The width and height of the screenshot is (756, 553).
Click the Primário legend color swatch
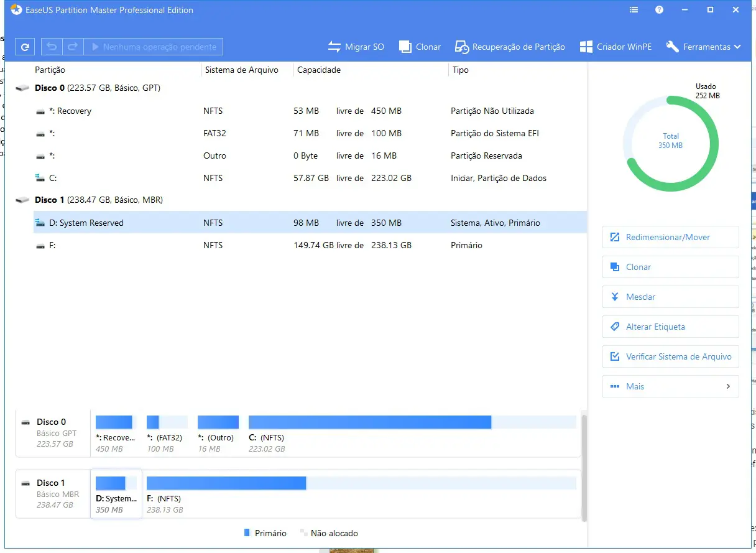click(x=247, y=533)
